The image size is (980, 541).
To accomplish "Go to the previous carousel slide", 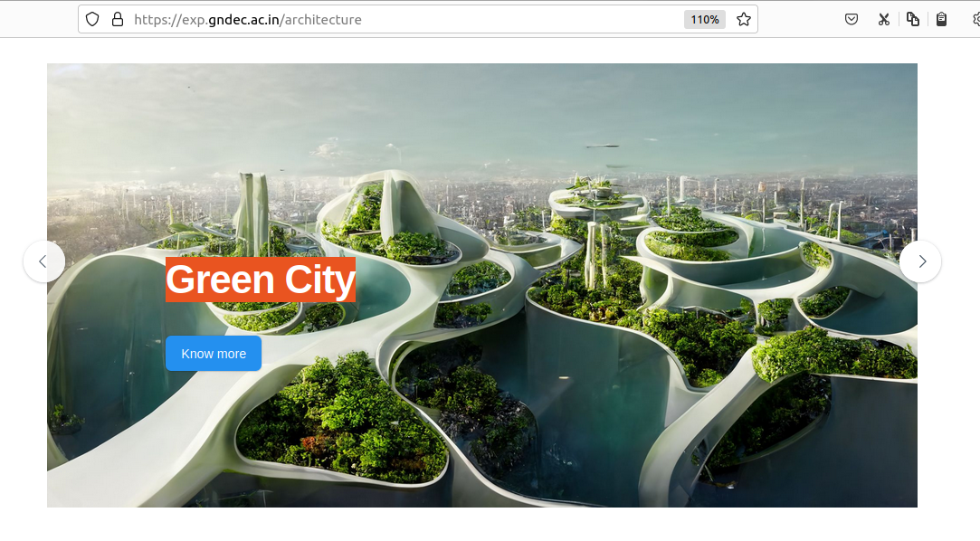I will pyautogui.click(x=43, y=261).
